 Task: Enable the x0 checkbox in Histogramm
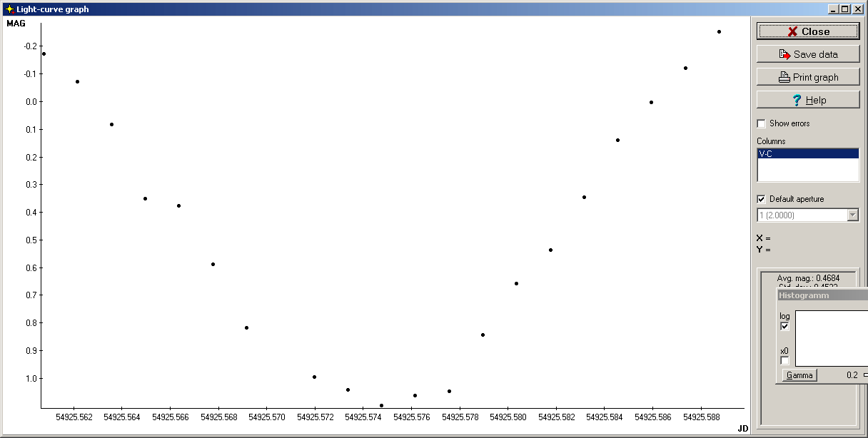[785, 360]
